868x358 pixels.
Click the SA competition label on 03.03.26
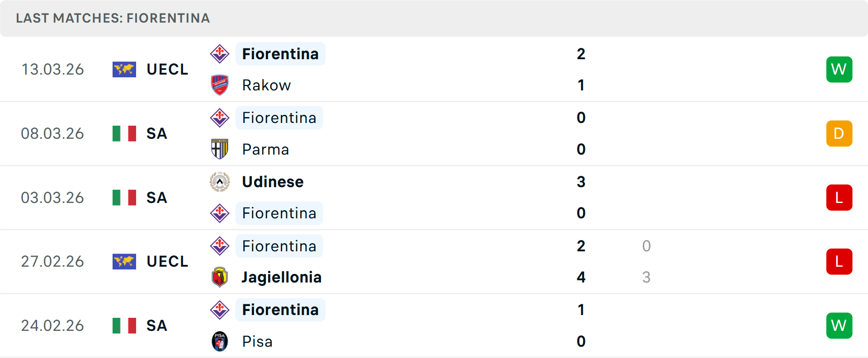[x=156, y=198]
